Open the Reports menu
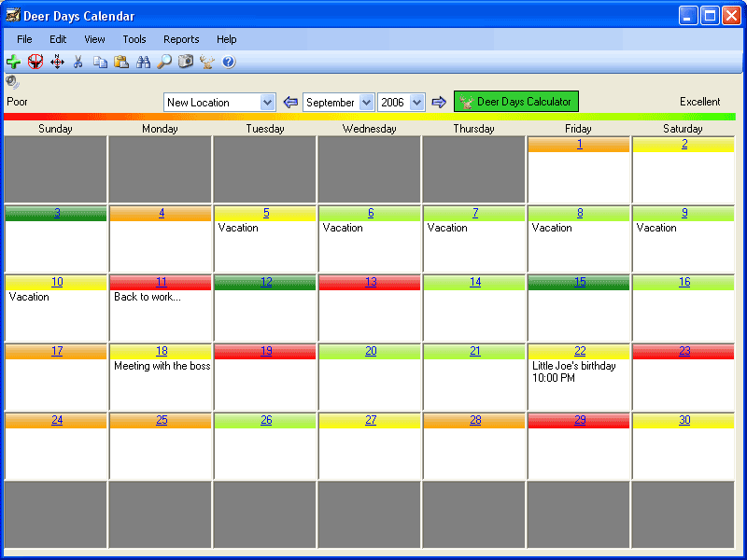This screenshot has width=747, height=560. 181,39
